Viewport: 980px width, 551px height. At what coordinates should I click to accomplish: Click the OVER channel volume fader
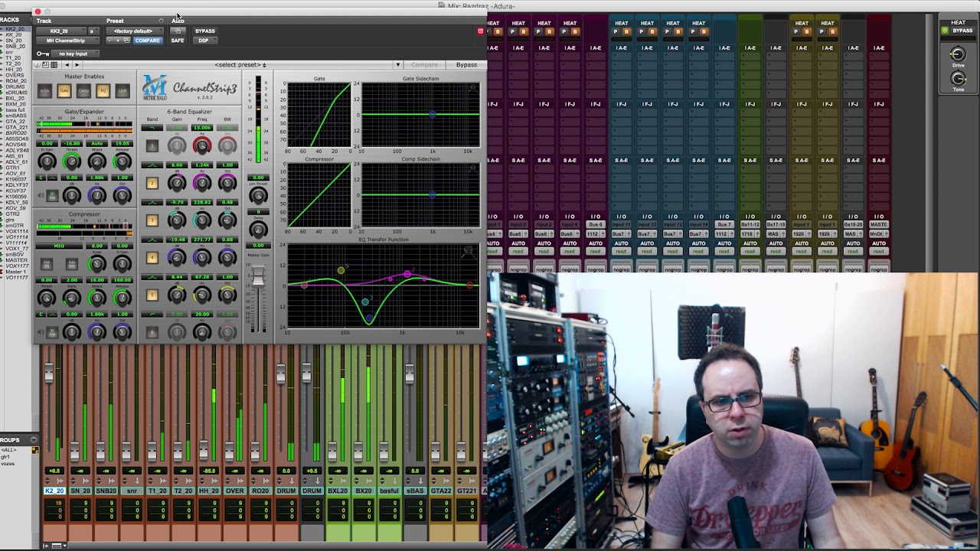(x=229, y=450)
